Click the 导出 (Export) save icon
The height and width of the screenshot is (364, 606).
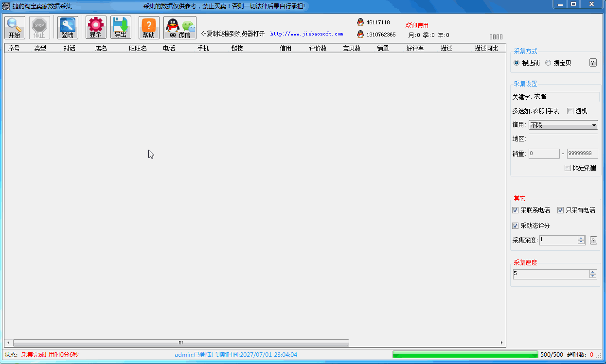coord(121,28)
